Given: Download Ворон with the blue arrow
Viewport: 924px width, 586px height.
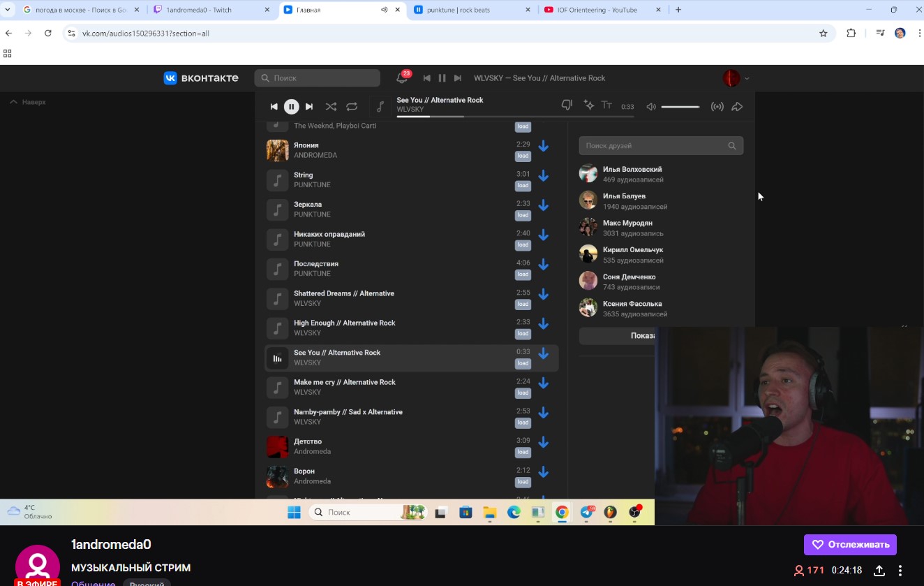Looking at the screenshot, I should coord(544,472).
